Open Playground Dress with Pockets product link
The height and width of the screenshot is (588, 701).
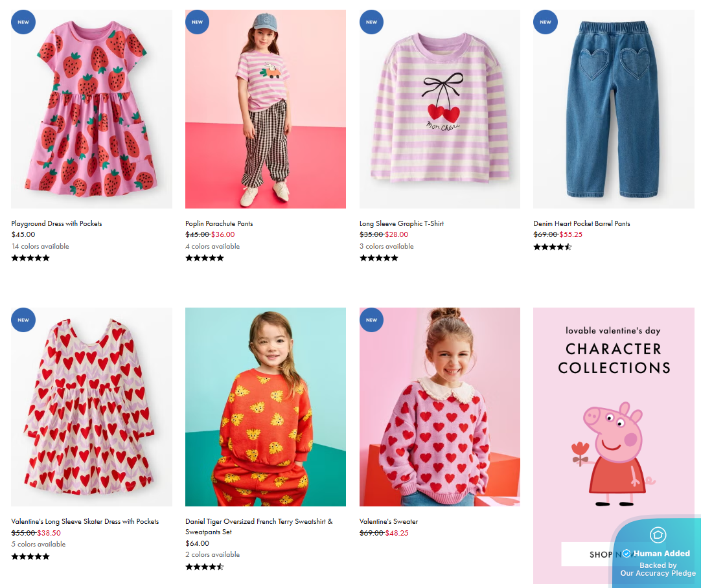(56, 223)
